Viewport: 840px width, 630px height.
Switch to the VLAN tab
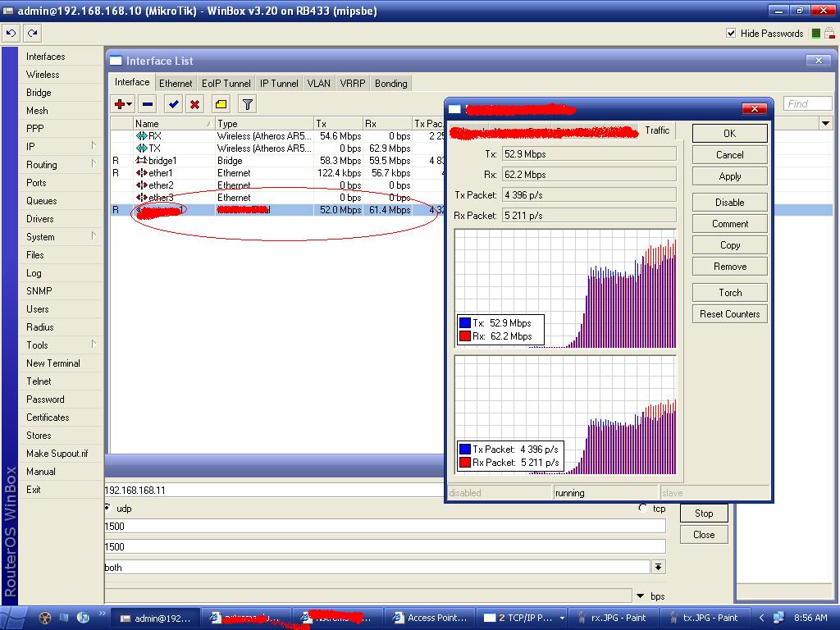tap(319, 83)
